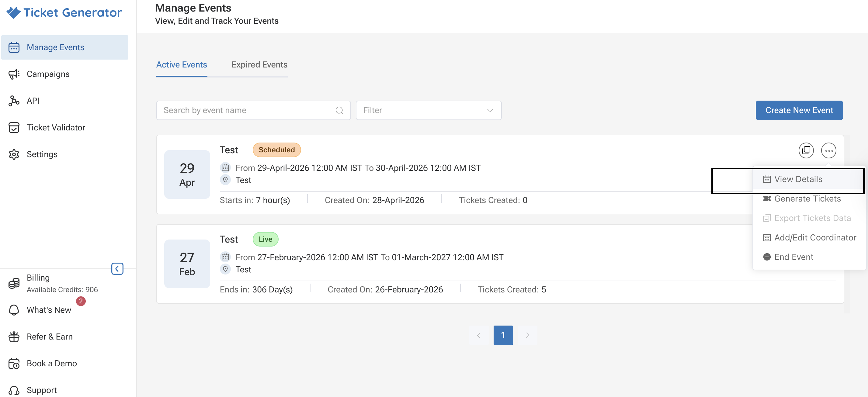Open Ticket Validator

(56, 128)
